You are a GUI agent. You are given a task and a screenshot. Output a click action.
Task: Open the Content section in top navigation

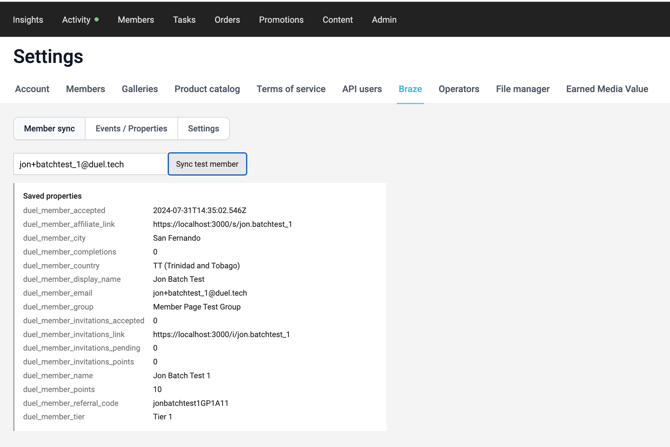coord(337,20)
